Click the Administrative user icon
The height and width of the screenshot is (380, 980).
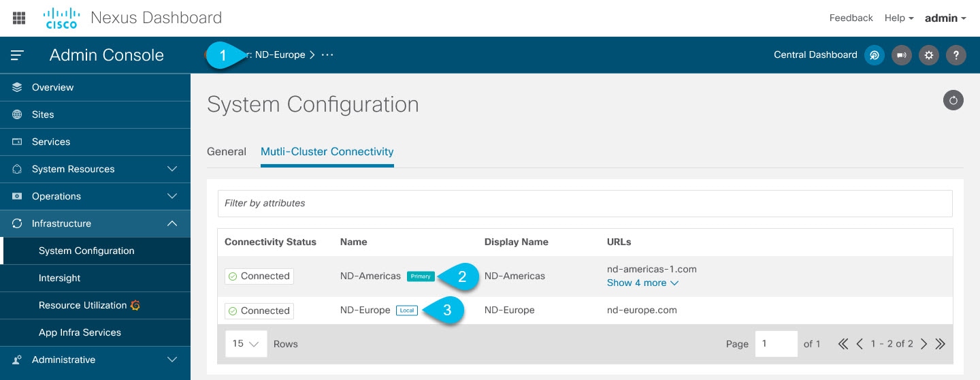[x=17, y=360]
